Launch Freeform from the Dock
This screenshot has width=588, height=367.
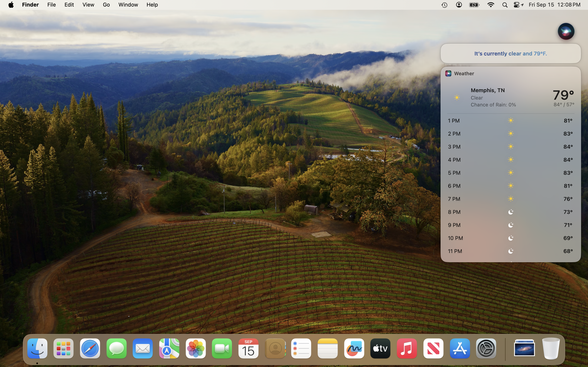(354, 349)
